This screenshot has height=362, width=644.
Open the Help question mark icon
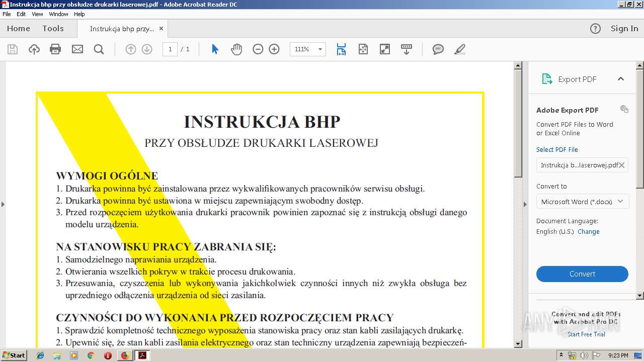(595, 29)
